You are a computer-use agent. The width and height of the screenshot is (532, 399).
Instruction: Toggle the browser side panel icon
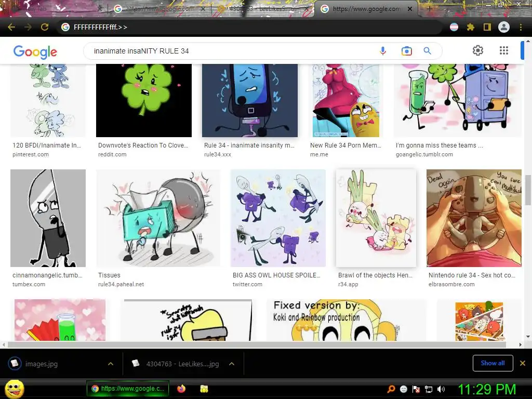[x=487, y=27]
